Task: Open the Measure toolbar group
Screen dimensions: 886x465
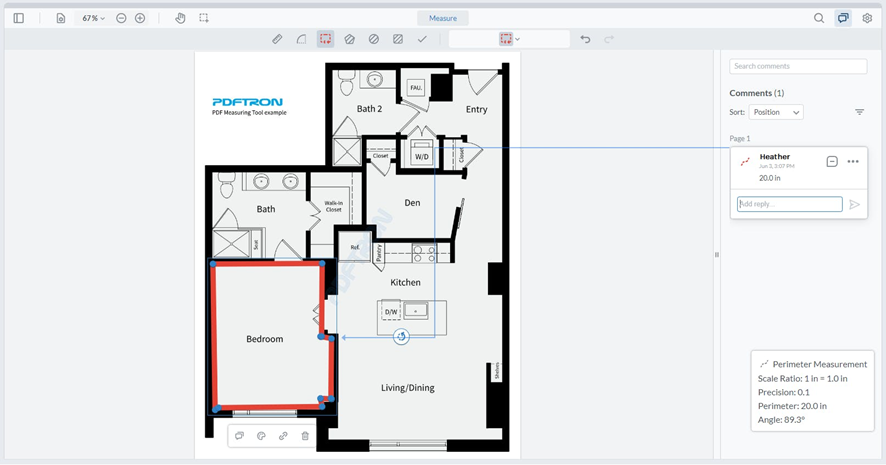Action: click(x=443, y=18)
